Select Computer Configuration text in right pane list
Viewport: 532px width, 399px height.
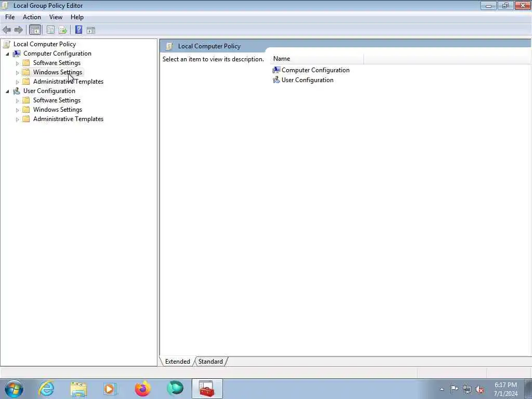tap(315, 70)
